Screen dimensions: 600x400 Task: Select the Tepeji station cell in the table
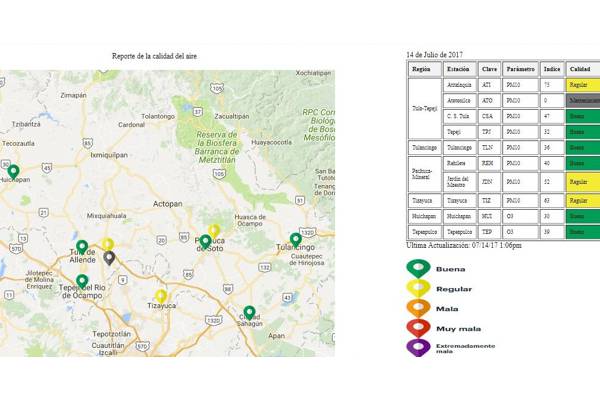pos(460,132)
